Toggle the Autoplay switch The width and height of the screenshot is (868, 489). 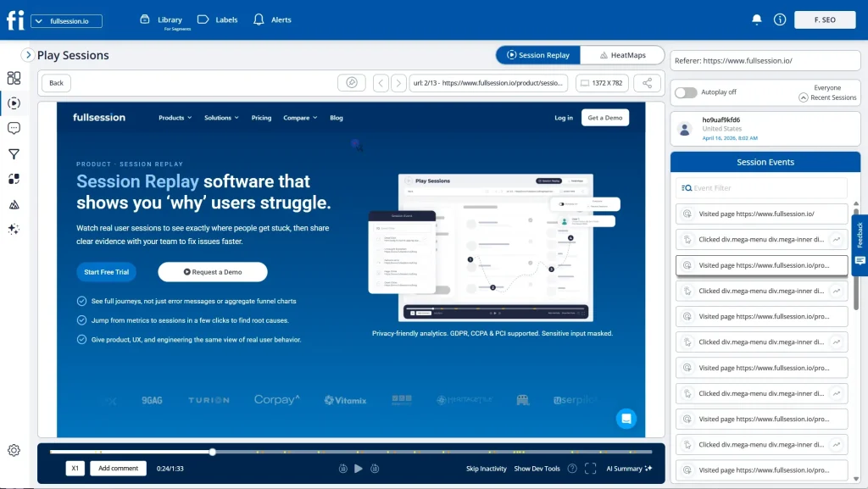click(x=686, y=92)
